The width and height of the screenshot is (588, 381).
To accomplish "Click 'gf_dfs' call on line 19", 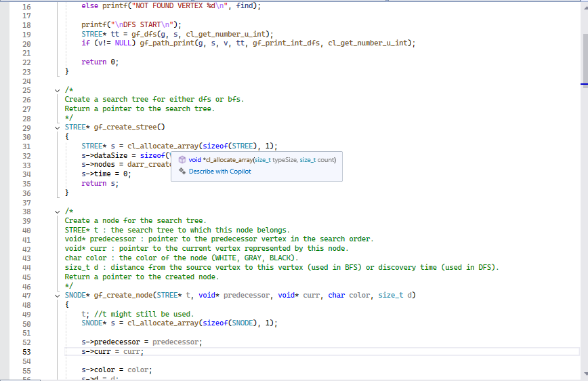I will tap(144, 34).
